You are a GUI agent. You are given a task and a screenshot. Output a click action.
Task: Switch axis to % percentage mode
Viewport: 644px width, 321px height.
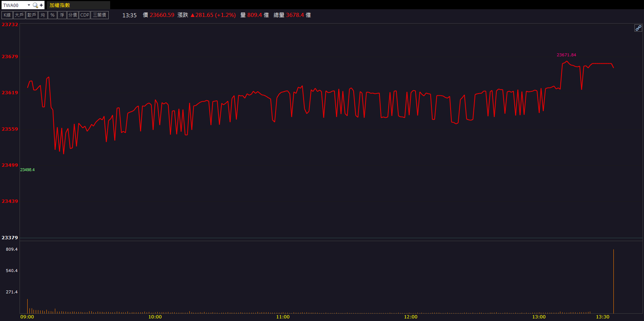click(x=52, y=15)
